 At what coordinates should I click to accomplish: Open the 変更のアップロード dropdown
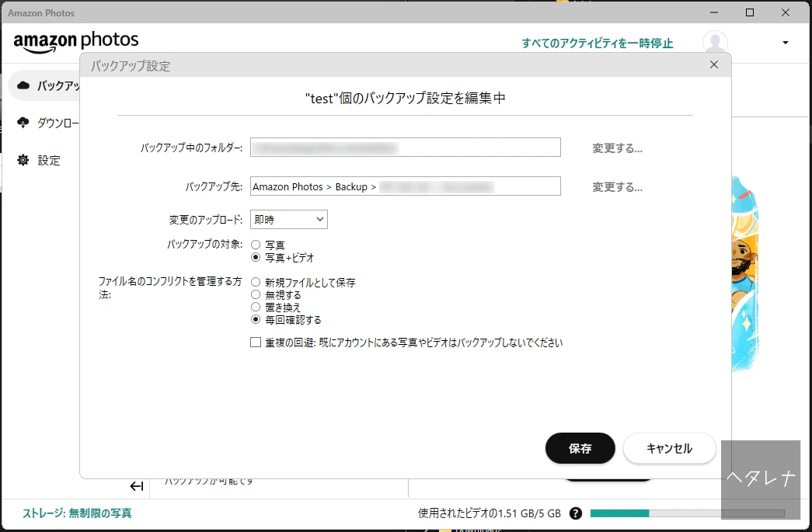click(x=288, y=220)
